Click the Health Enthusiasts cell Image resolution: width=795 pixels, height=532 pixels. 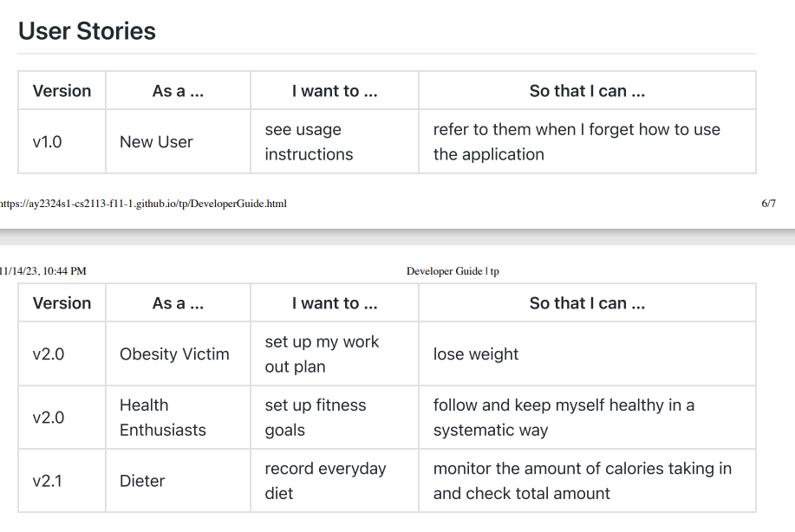[x=163, y=418]
